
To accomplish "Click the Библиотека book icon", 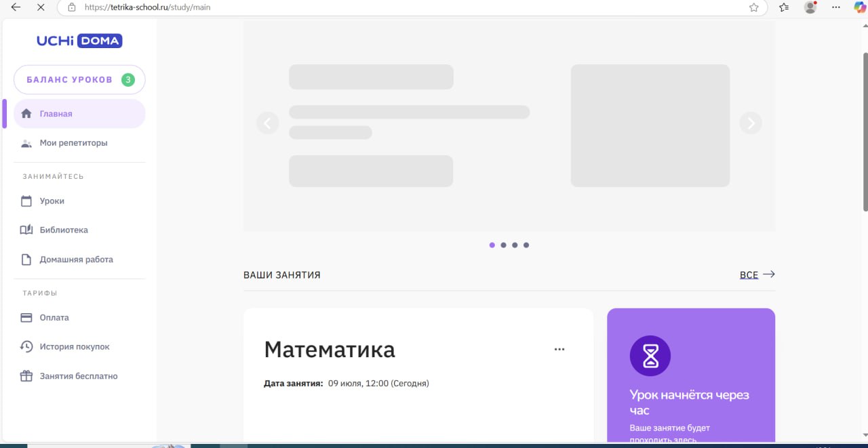I will [x=26, y=230].
